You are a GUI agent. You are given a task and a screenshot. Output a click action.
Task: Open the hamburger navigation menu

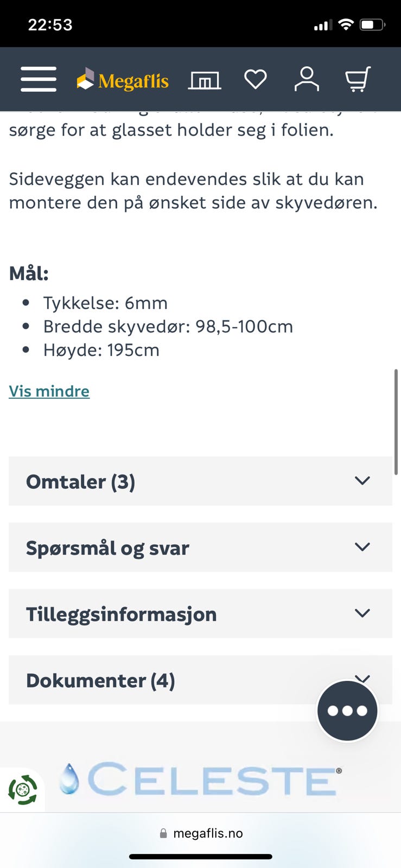tap(39, 79)
